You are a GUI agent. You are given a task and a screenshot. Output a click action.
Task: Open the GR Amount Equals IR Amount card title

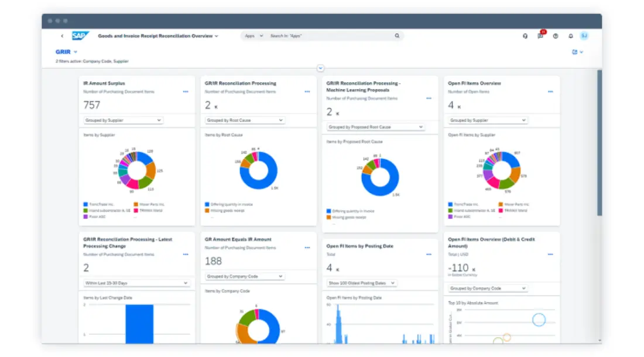(x=238, y=239)
